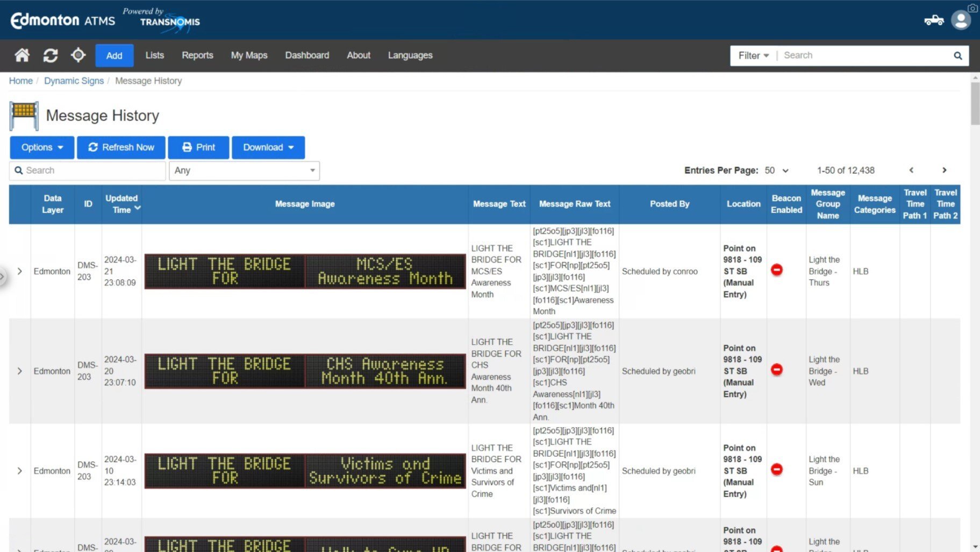
Task: Click the refresh arrows icon in navbar
Action: pyautogui.click(x=51, y=55)
